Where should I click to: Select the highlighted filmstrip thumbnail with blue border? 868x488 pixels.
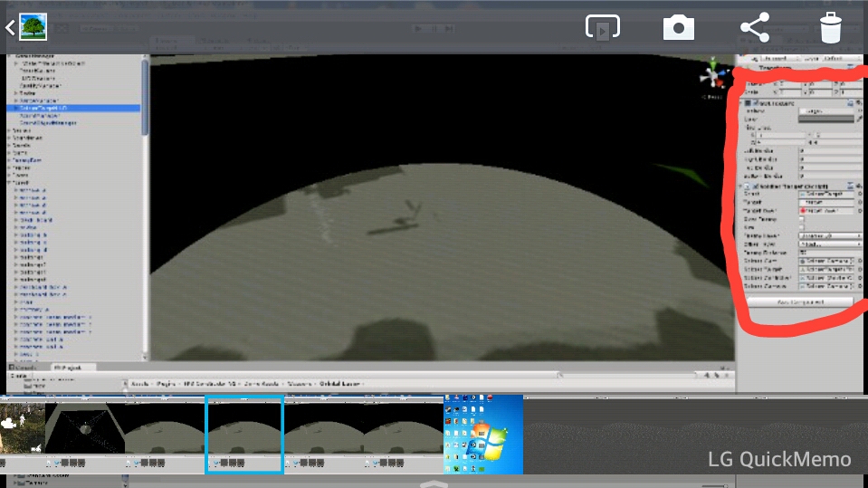[244, 435]
